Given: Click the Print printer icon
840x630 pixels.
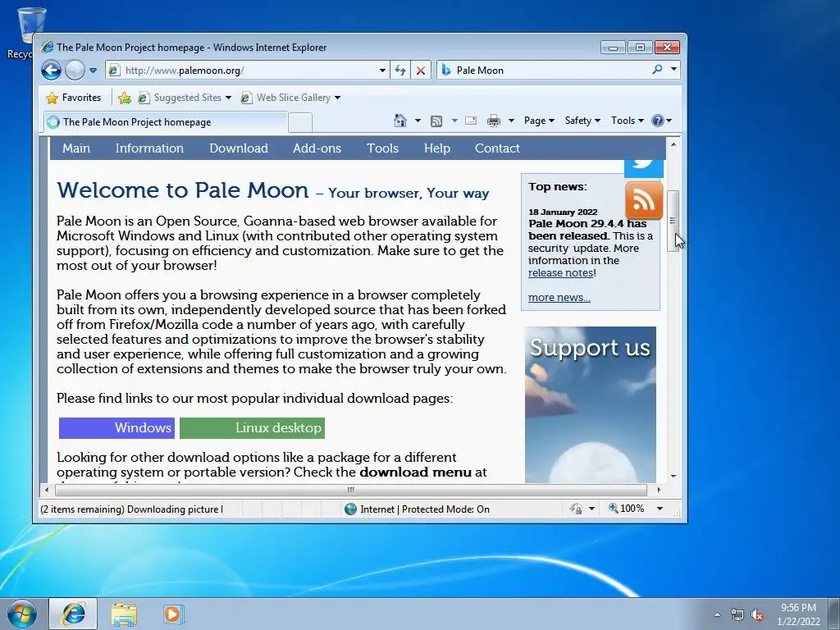Looking at the screenshot, I should point(494,121).
